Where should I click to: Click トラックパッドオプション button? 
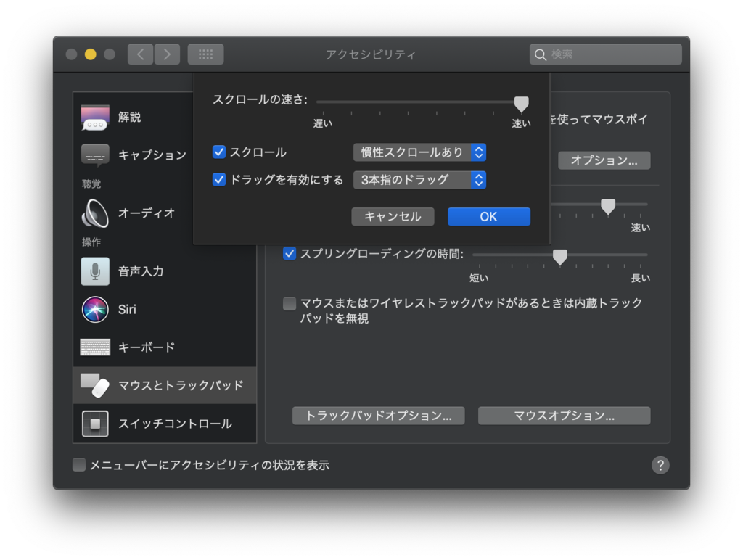click(x=378, y=416)
